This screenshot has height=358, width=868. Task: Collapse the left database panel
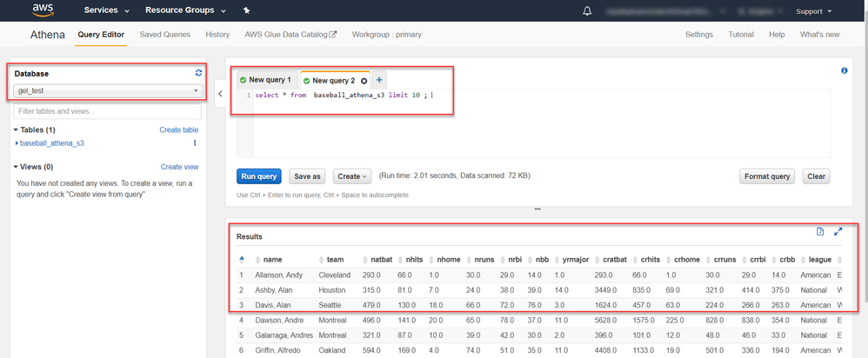[x=219, y=93]
